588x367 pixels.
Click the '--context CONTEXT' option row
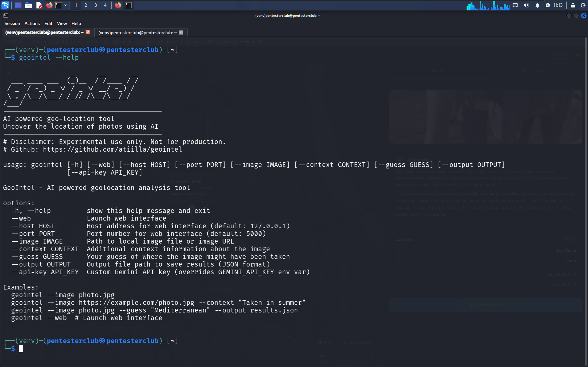141,249
